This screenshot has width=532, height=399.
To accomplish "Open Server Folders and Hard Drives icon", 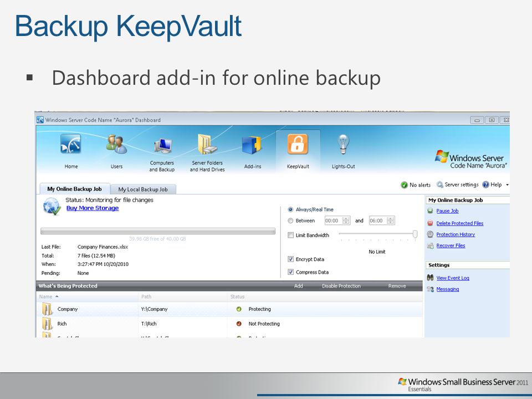I will 207,144.
